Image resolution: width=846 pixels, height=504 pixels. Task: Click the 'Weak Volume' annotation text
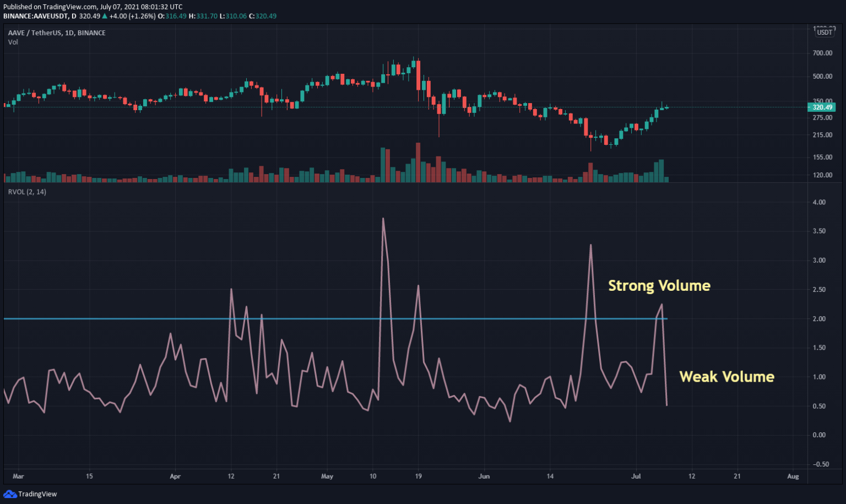coord(726,377)
